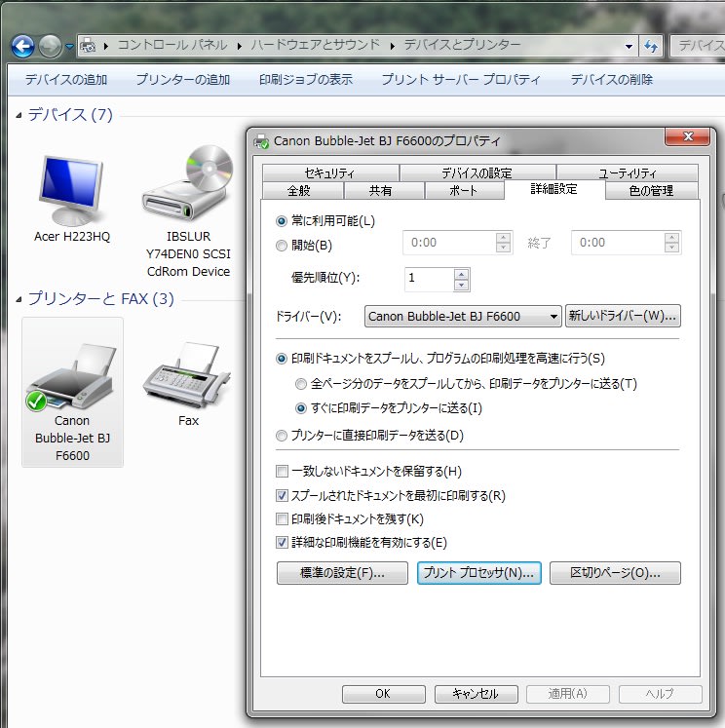Click 区切りページ(O)... button
Image resolution: width=725 pixels, height=728 pixels.
615,573
